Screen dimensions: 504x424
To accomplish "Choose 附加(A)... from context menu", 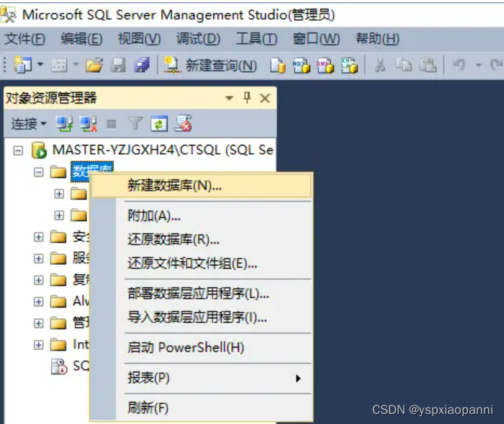I will (x=202, y=216).
